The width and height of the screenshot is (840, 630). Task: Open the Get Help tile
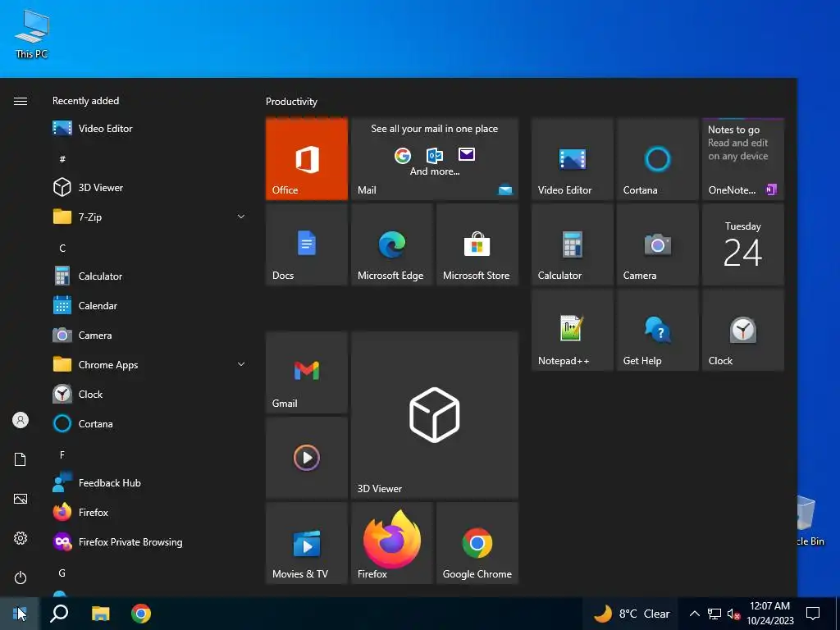pyautogui.click(x=657, y=330)
